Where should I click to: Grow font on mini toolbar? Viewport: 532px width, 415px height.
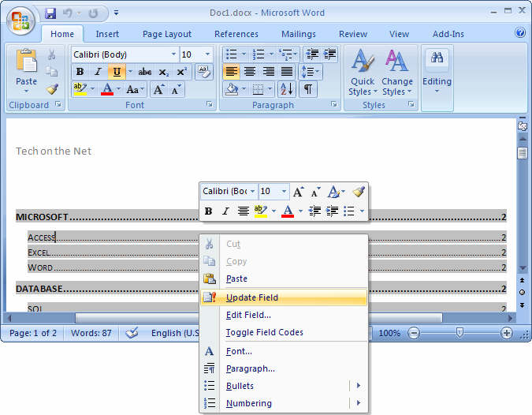click(x=298, y=192)
